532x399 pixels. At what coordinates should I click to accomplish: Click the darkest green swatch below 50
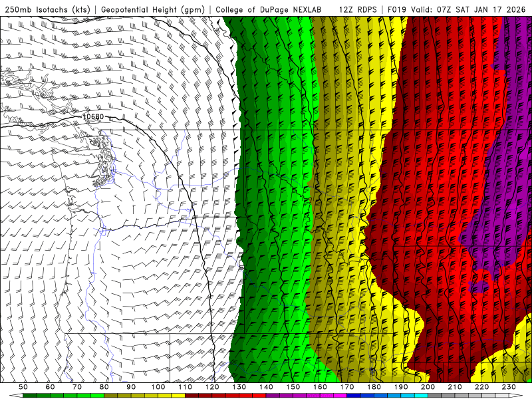[x=29, y=396]
